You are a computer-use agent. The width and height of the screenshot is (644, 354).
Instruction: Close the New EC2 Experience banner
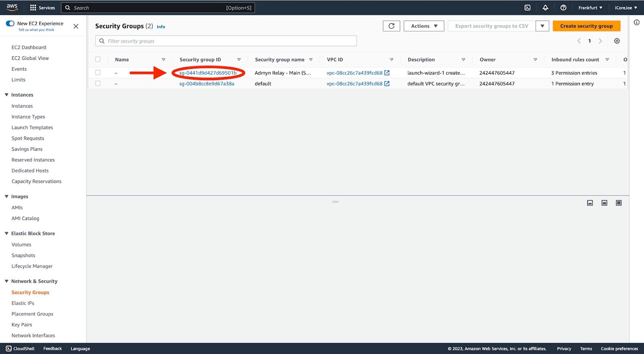(x=76, y=26)
